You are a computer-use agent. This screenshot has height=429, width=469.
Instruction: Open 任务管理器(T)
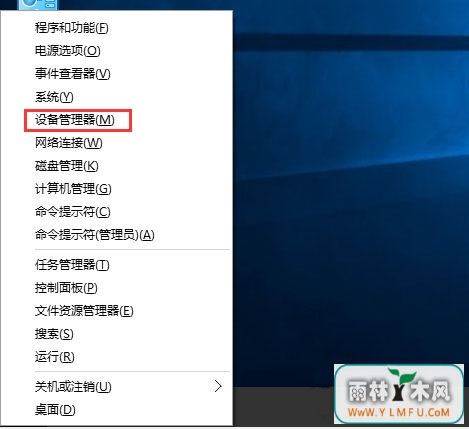72,265
